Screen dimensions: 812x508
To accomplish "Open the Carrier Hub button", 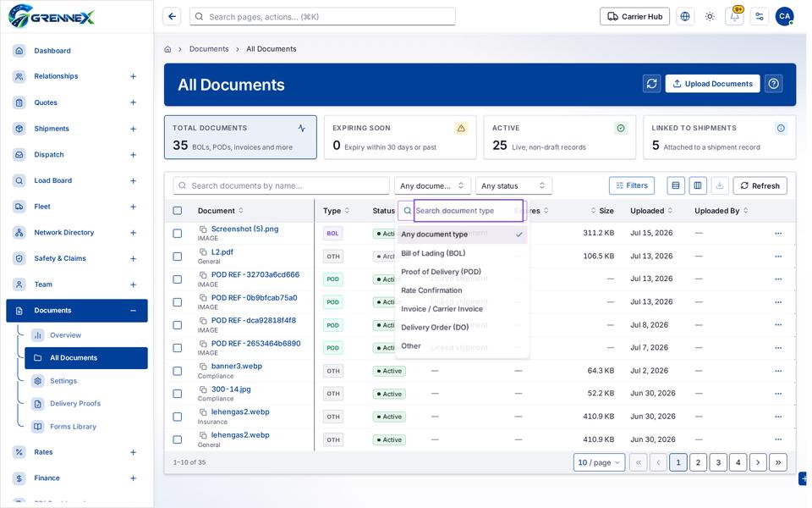I will pos(634,17).
